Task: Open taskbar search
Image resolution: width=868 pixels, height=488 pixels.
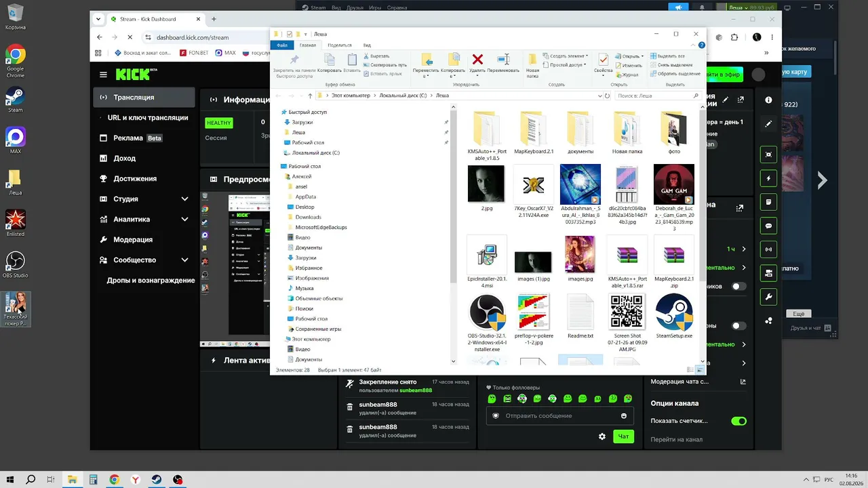Action: 31,480
